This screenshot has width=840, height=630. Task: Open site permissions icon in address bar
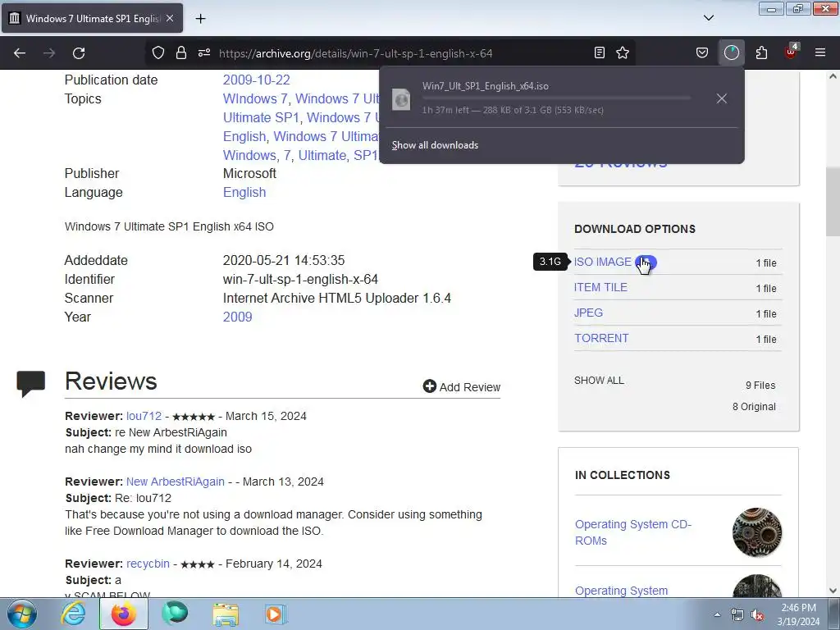(x=204, y=52)
